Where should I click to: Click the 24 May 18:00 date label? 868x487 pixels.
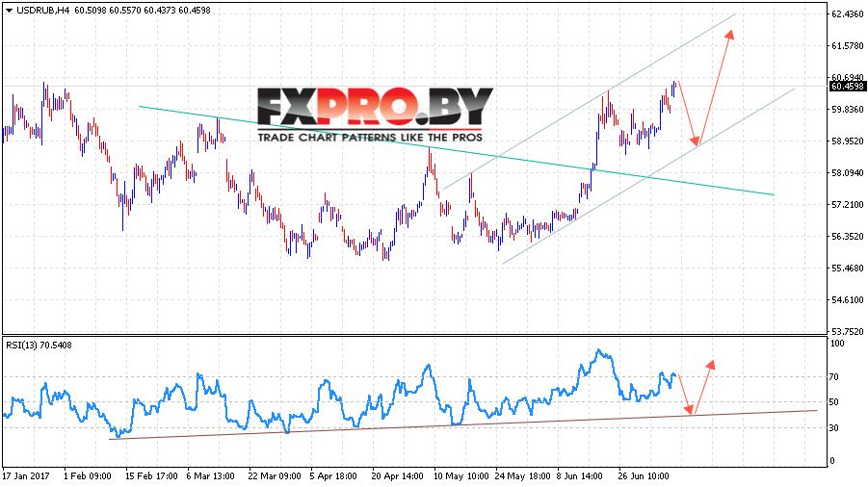[x=522, y=476]
